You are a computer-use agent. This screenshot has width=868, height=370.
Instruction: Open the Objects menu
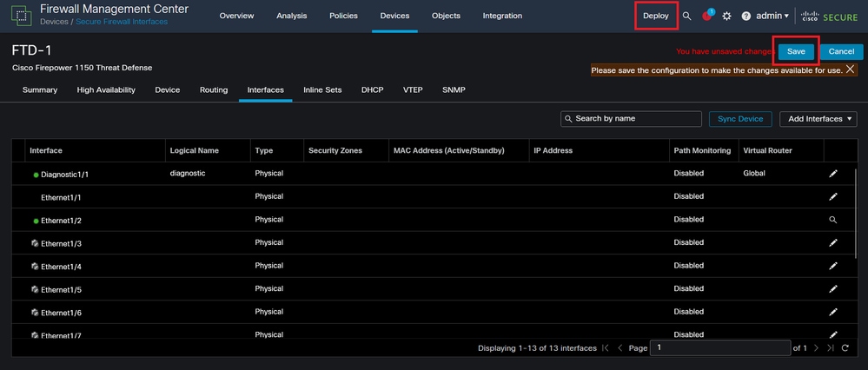[447, 16]
